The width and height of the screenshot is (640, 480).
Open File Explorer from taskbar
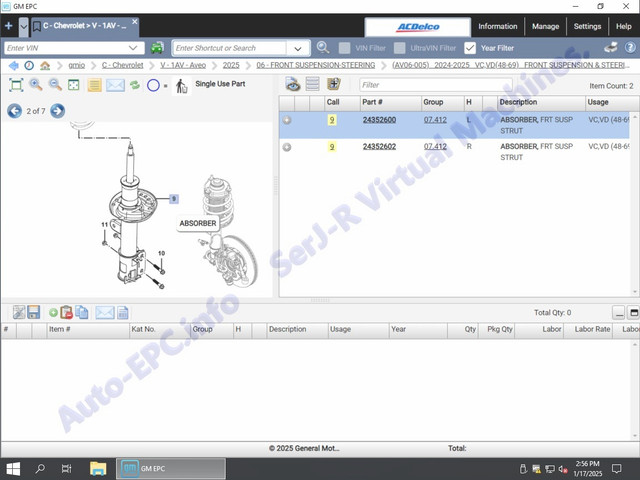click(x=98, y=469)
